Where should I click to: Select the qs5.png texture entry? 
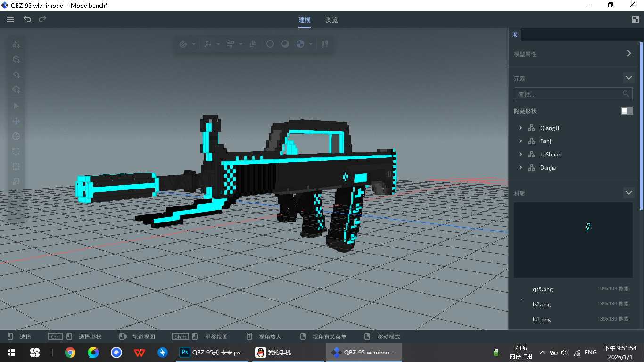pyautogui.click(x=542, y=289)
